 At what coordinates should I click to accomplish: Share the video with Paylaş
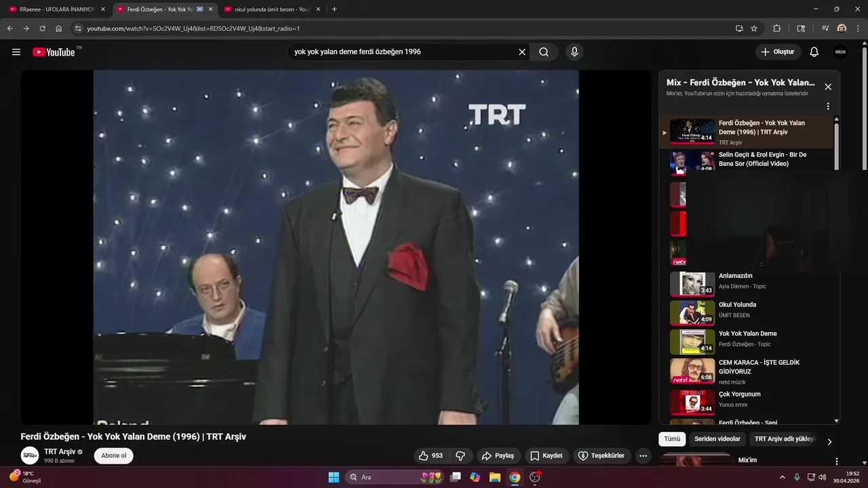498,455
